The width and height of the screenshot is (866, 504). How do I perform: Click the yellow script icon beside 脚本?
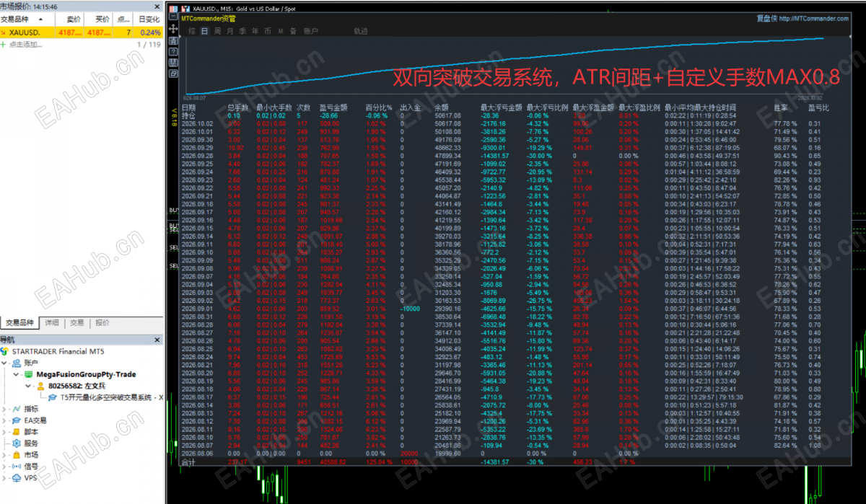[17, 432]
